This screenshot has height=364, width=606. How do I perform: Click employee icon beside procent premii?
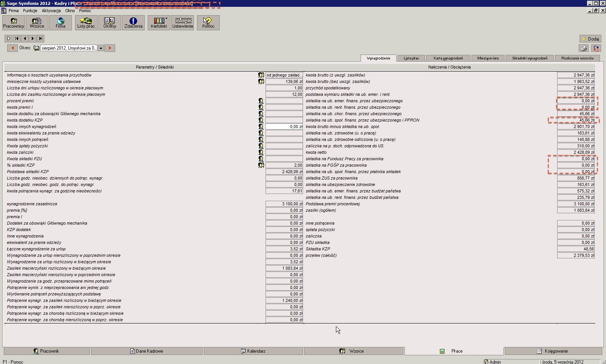261,101
